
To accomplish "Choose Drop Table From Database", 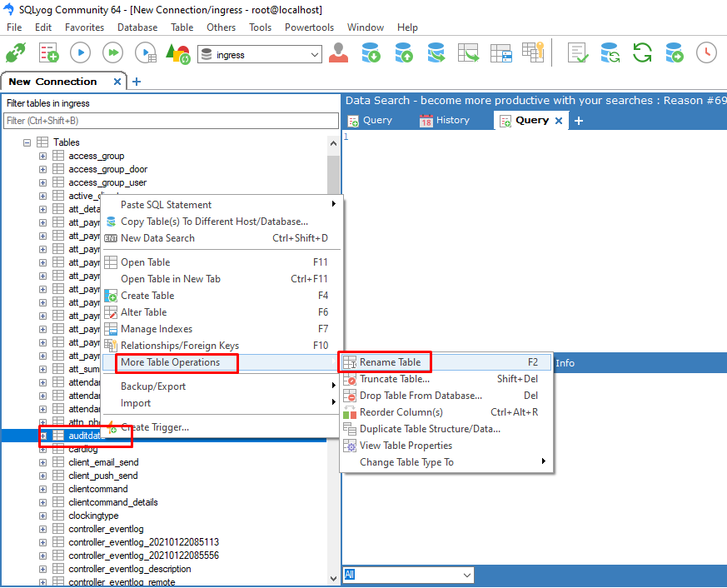I will (x=446, y=396).
